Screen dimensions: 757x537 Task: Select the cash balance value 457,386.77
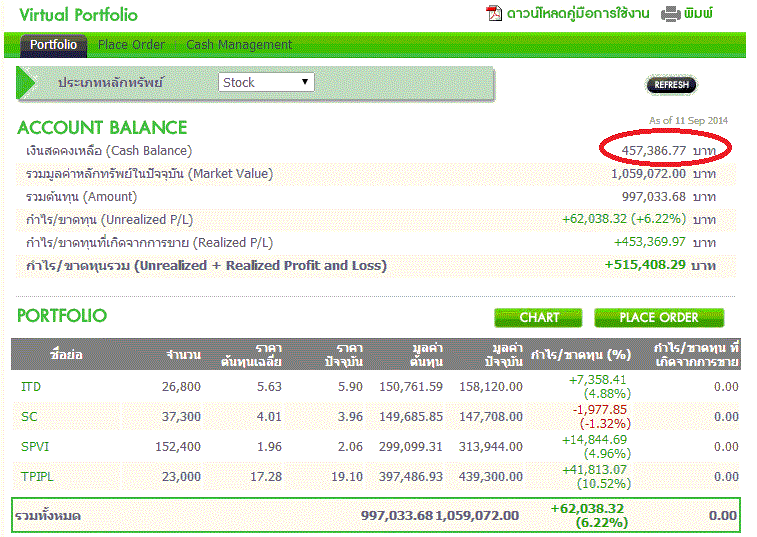pos(654,151)
